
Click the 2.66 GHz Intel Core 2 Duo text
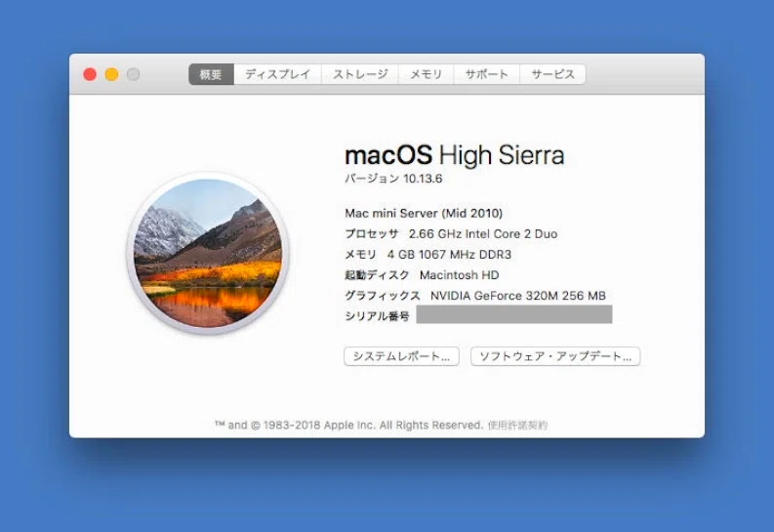[x=483, y=234]
